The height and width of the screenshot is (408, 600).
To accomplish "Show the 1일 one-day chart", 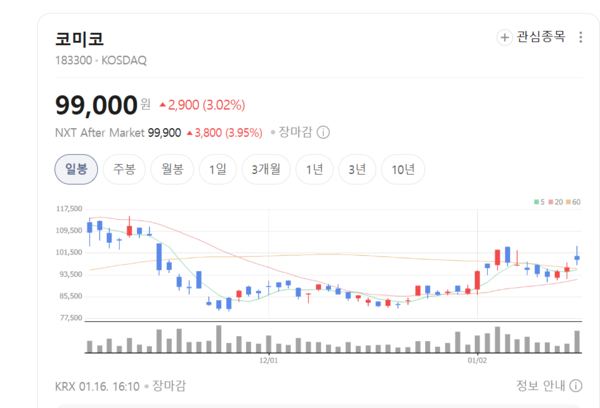I will 217,169.
